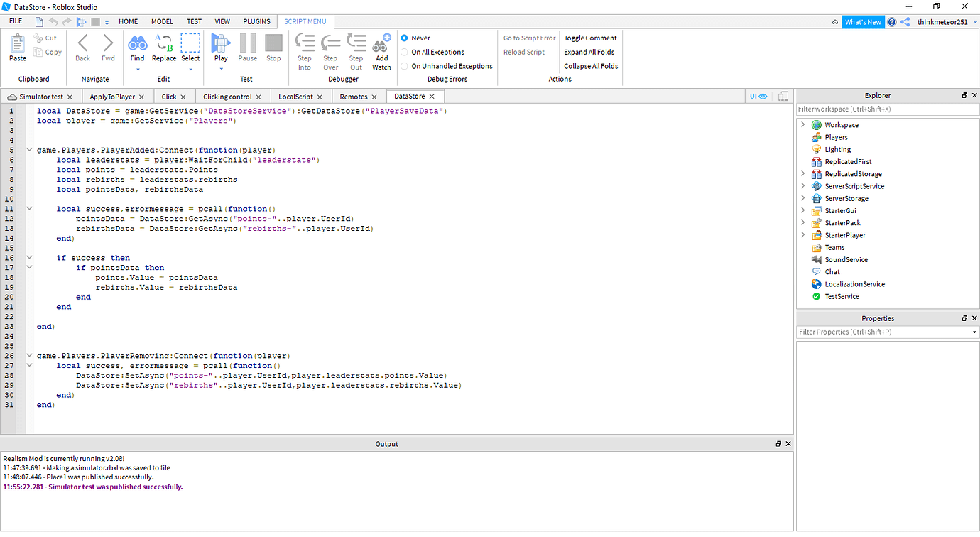Open the HOME ribbon tab
The width and height of the screenshot is (980, 537).
(129, 22)
